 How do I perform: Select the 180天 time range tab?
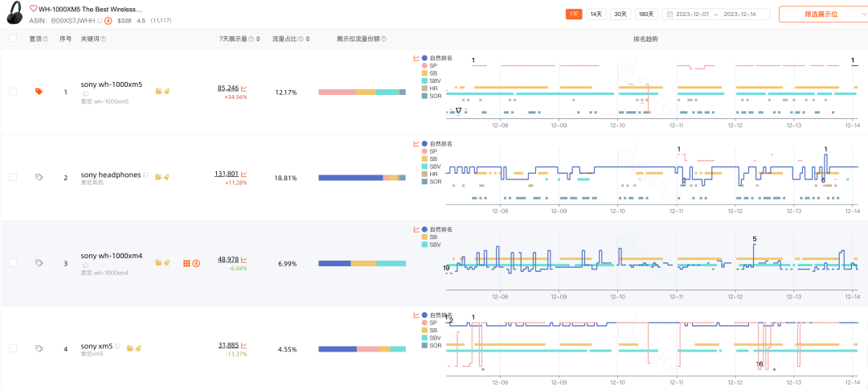click(x=646, y=14)
